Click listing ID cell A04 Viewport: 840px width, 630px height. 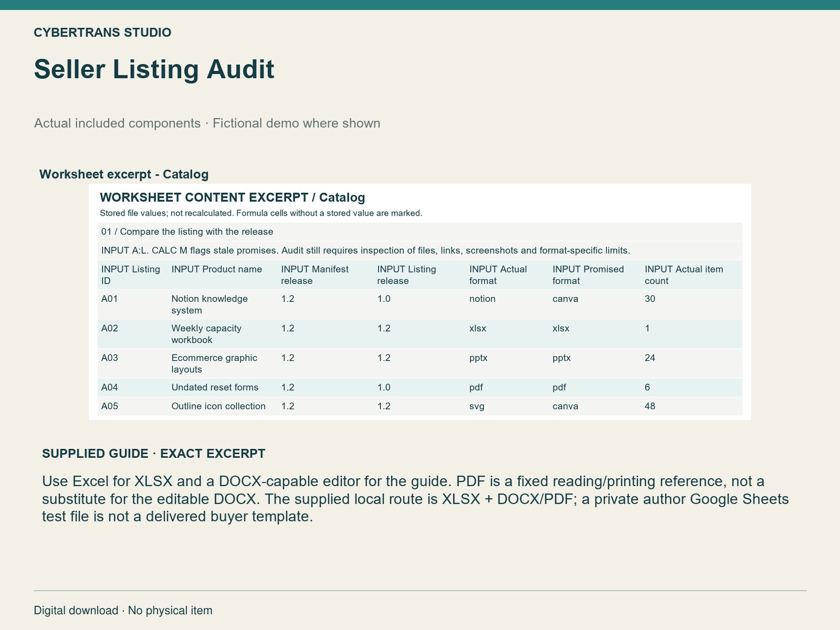pyautogui.click(x=110, y=387)
